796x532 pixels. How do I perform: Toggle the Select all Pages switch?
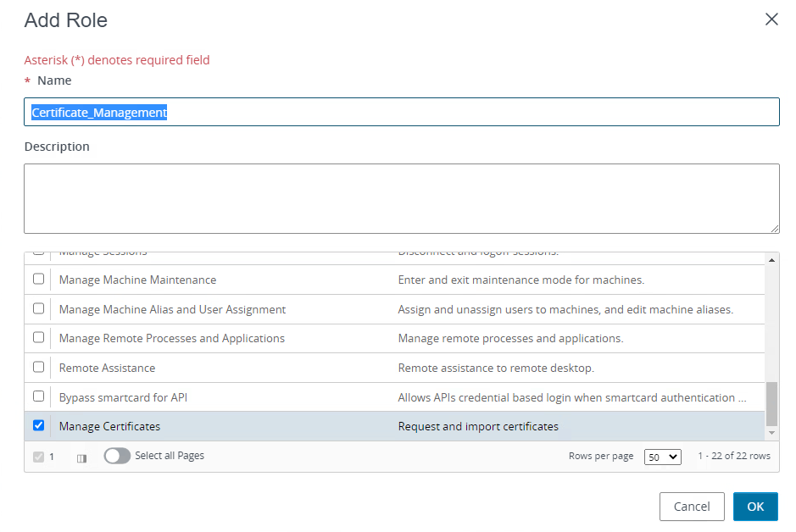pos(117,456)
